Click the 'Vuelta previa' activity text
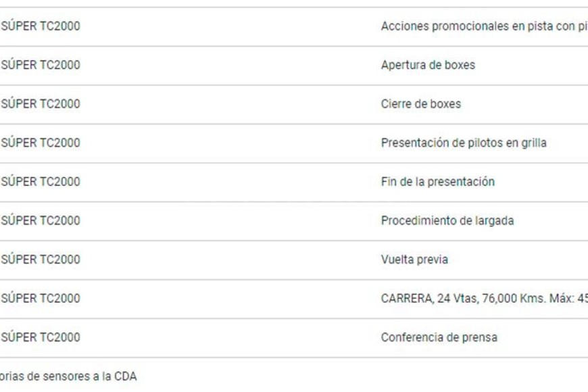 tap(414, 260)
